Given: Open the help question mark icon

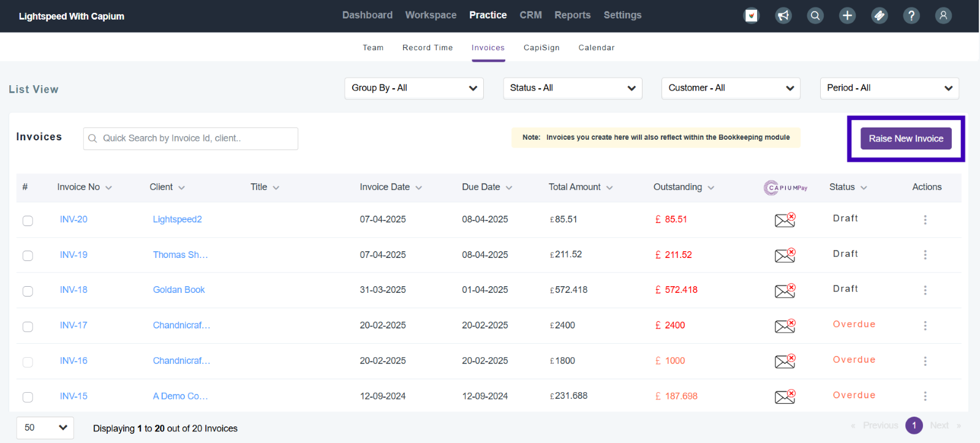Looking at the screenshot, I should click(911, 16).
